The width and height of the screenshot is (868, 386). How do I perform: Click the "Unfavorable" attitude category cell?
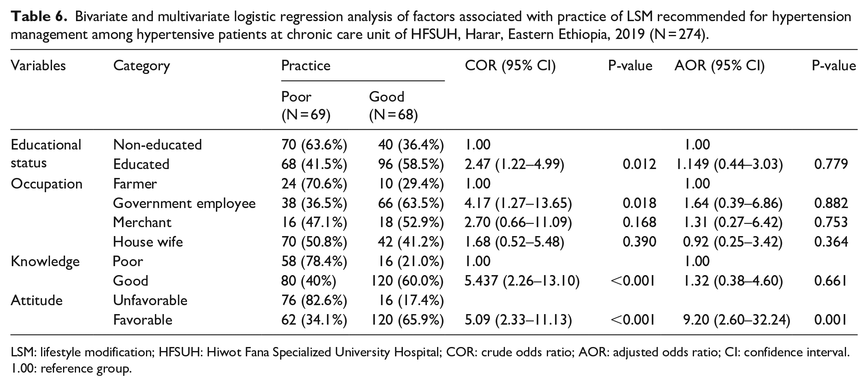pos(150,300)
